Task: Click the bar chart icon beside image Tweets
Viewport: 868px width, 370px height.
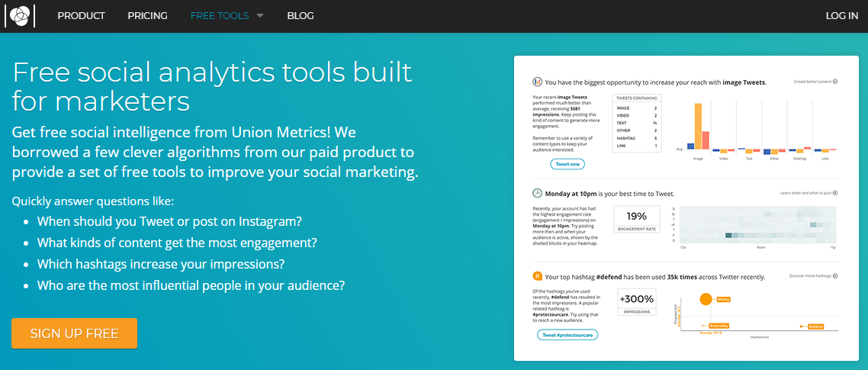Action: [x=537, y=82]
